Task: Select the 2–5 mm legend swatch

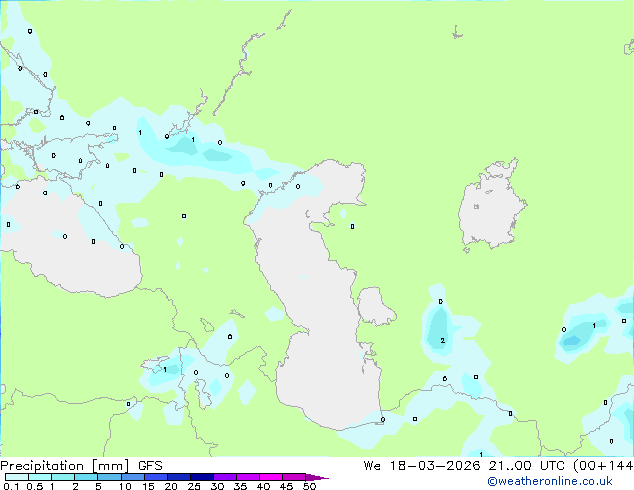Action: 86,477
